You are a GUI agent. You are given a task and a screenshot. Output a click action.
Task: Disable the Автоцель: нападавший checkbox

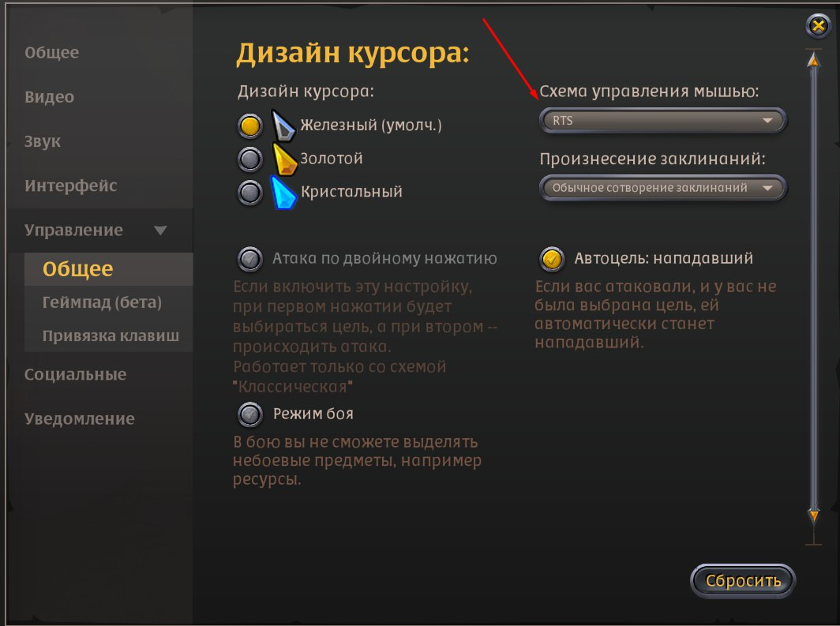[552, 259]
